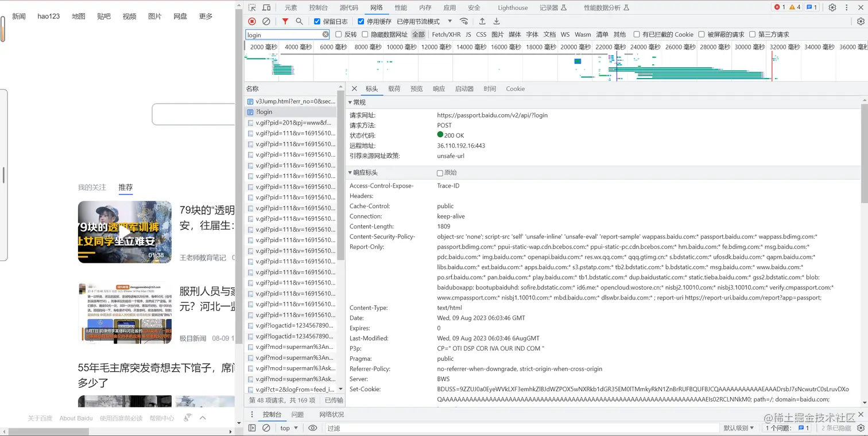Open the Lighthouse panel tab

tap(513, 7)
